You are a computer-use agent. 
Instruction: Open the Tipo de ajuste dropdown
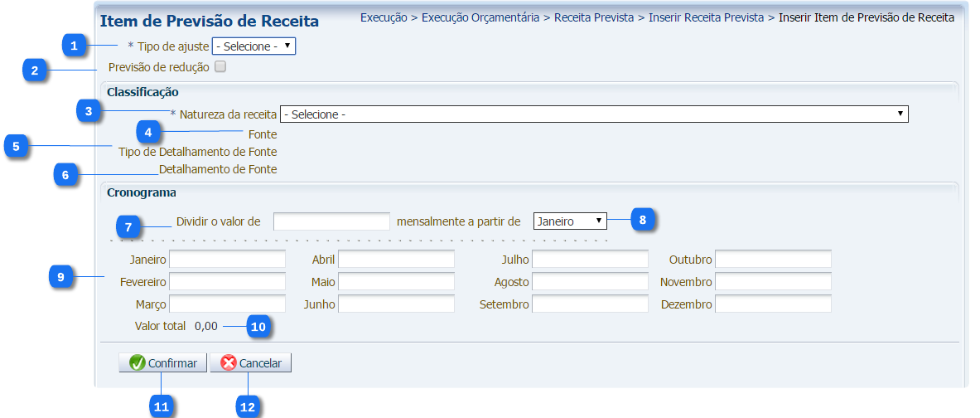253,46
